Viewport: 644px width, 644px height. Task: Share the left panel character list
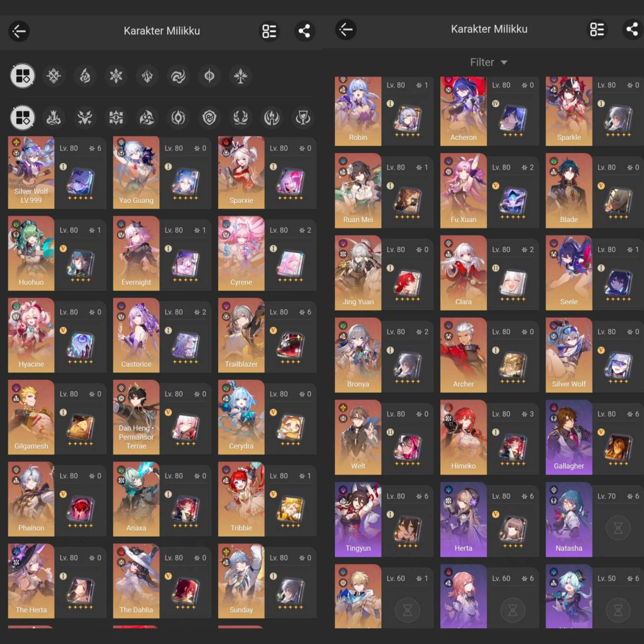tap(304, 31)
